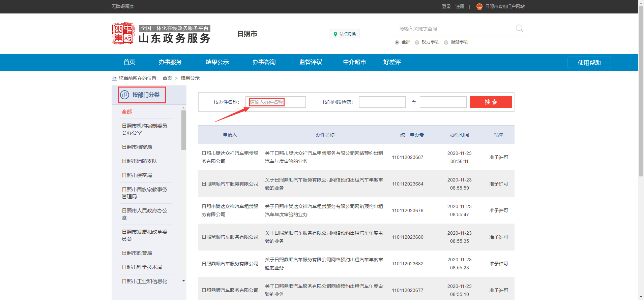Click the magnifier search icon in header
This screenshot has height=300, width=644.
519,29
